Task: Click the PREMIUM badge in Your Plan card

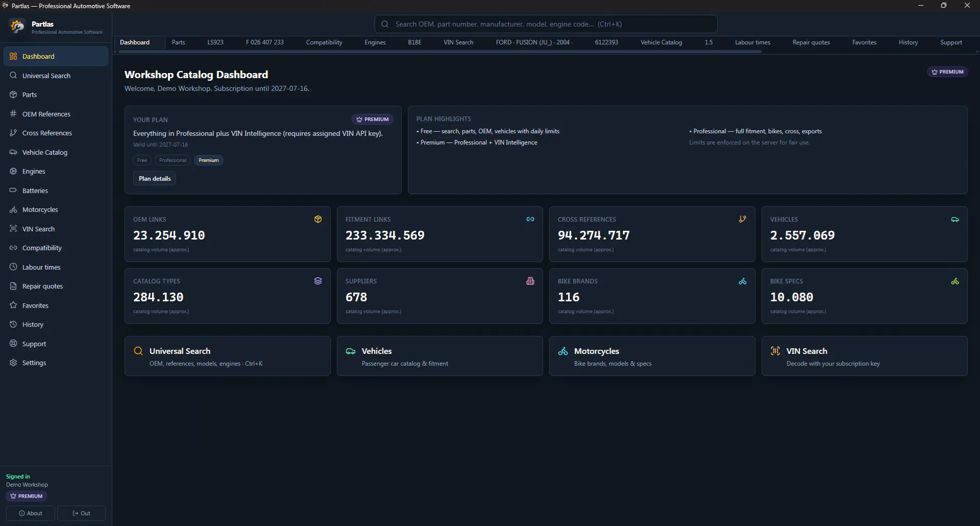Action: click(372, 119)
